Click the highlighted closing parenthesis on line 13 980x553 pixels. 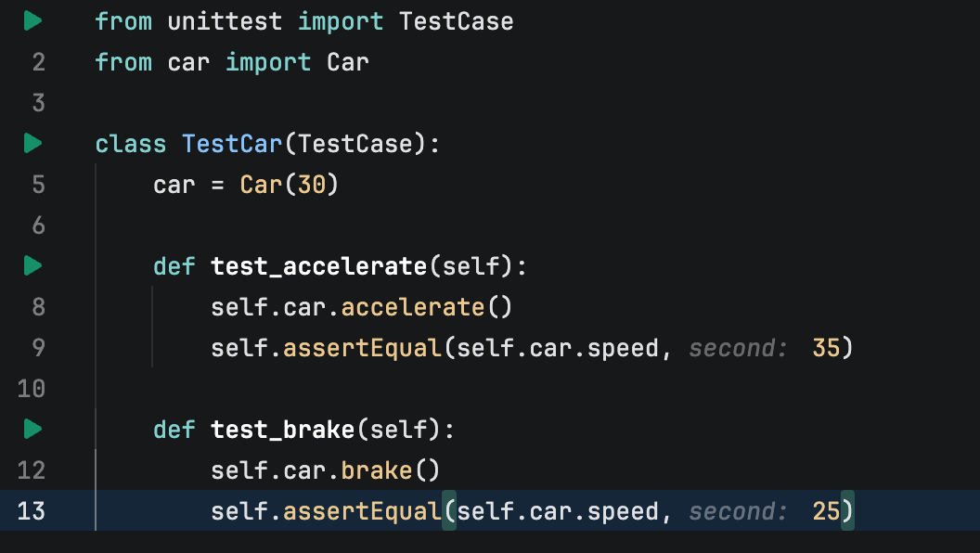pyautogui.click(x=847, y=511)
